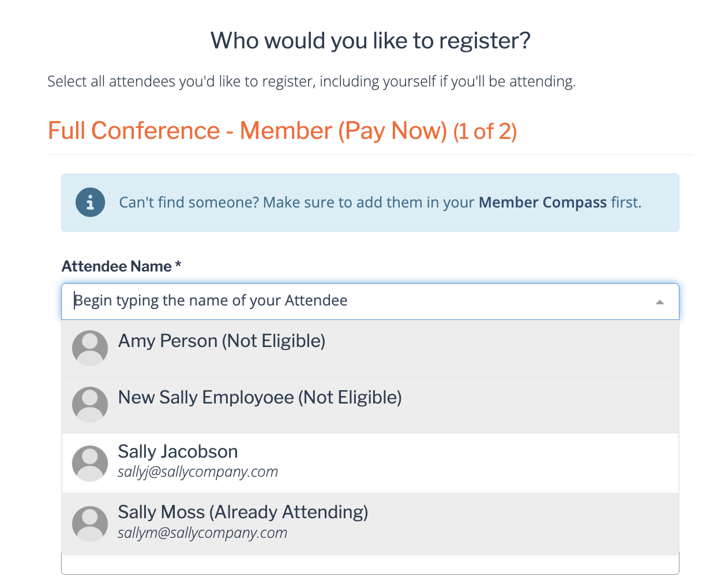This screenshot has height=588, width=721.
Task: Click Amy Person's avatar icon
Action: click(90, 348)
